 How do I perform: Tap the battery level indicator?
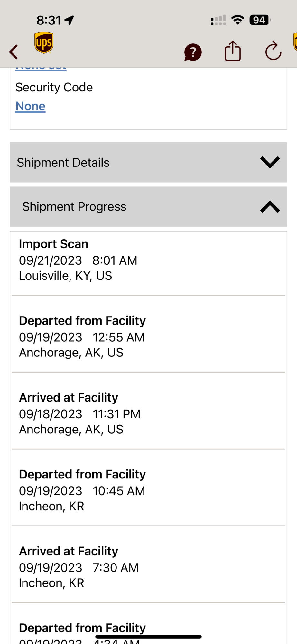point(260,20)
